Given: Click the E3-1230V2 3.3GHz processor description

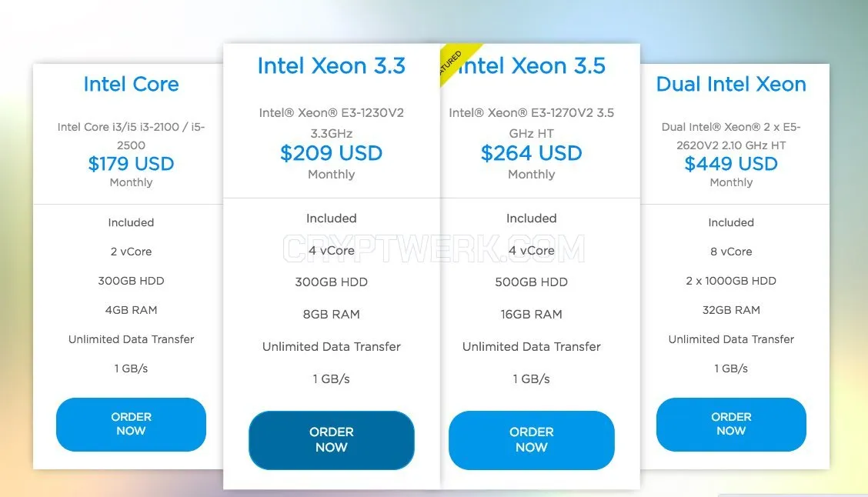Looking at the screenshot, I should tap(332, 123).
